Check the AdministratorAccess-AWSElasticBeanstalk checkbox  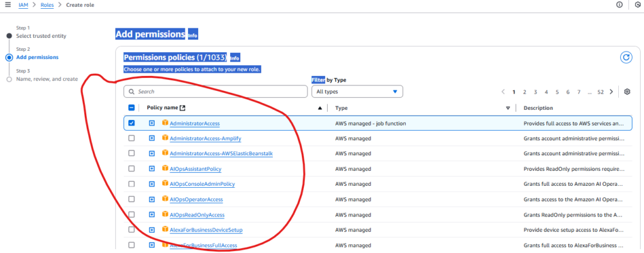(x=131, y=153)
